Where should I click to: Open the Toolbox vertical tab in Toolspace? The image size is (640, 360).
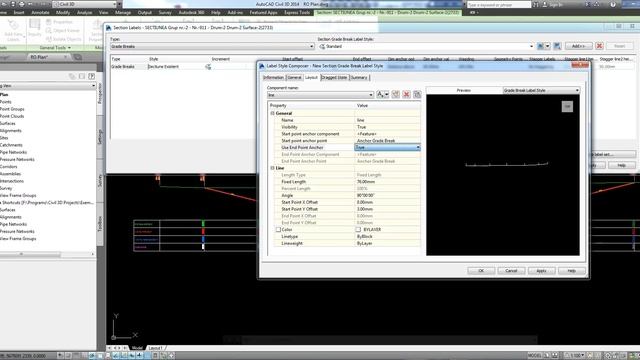pyautogui.click(x=100, y=224)
